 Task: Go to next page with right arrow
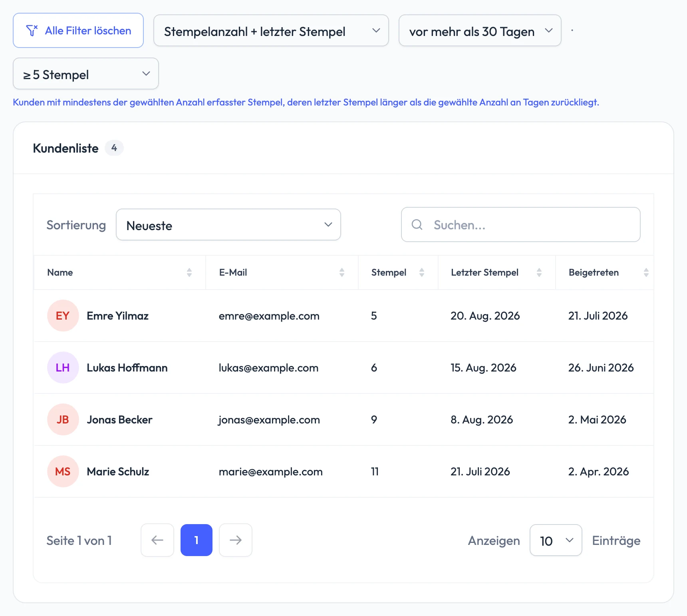236,540
